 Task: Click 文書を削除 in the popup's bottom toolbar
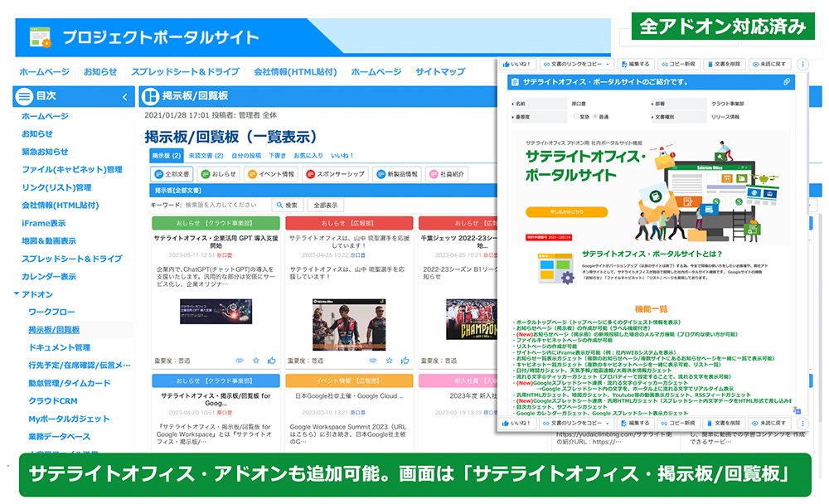pyautogui.click(x=724, y=423)
